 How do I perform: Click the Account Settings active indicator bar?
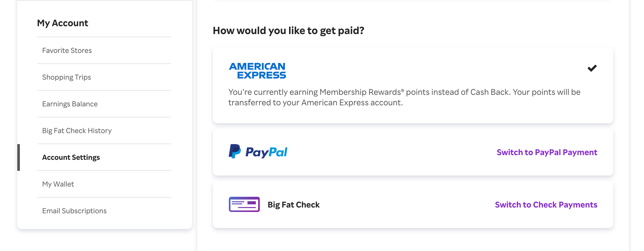coord(19,157)
